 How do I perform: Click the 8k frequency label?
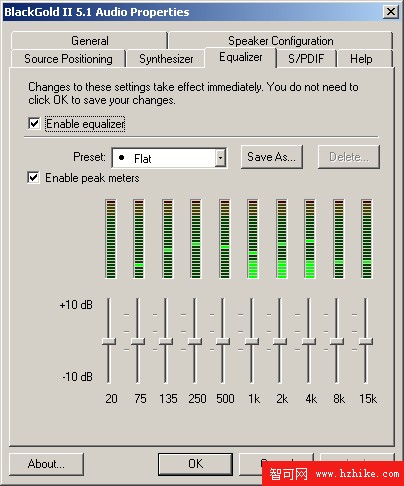339,399
